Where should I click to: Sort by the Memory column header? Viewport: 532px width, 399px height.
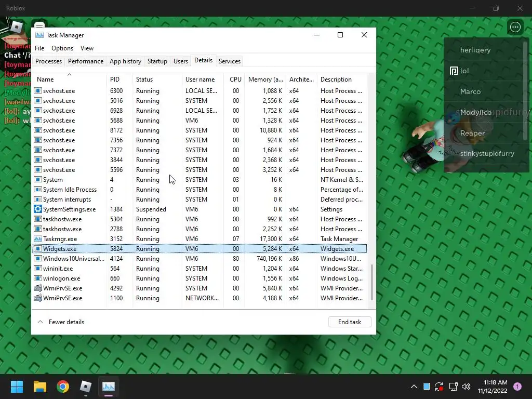[265, 79]
